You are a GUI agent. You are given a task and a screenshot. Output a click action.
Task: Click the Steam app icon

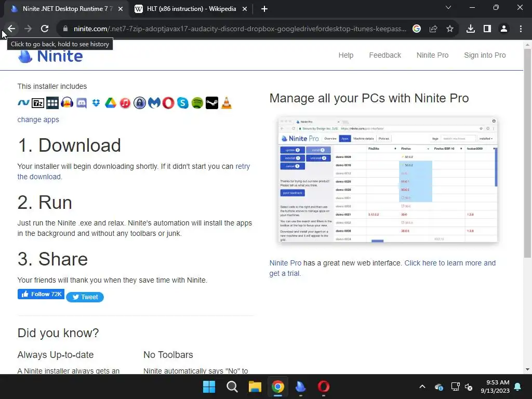click(x=212, y=103)
